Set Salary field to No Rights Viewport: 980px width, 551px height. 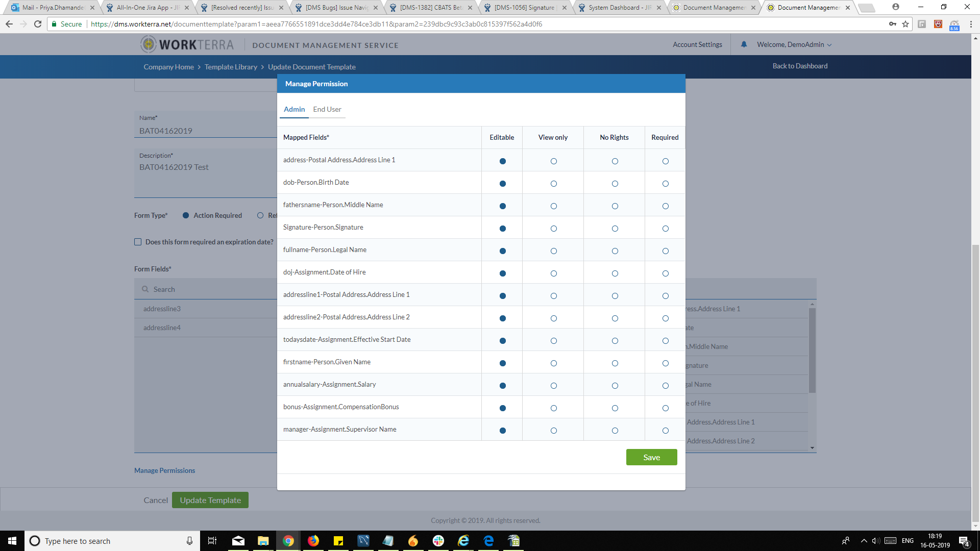click(615, 386)
